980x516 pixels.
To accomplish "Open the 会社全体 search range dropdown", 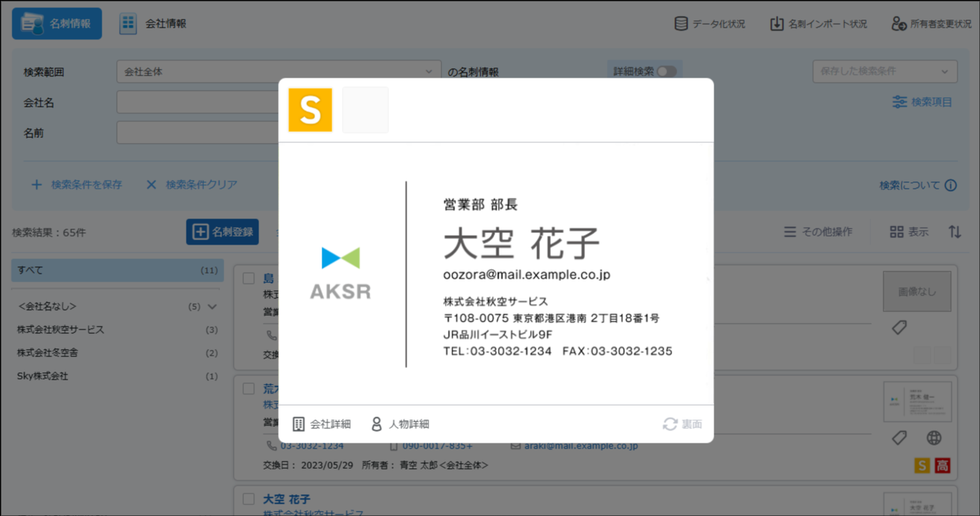I will 278,72.
